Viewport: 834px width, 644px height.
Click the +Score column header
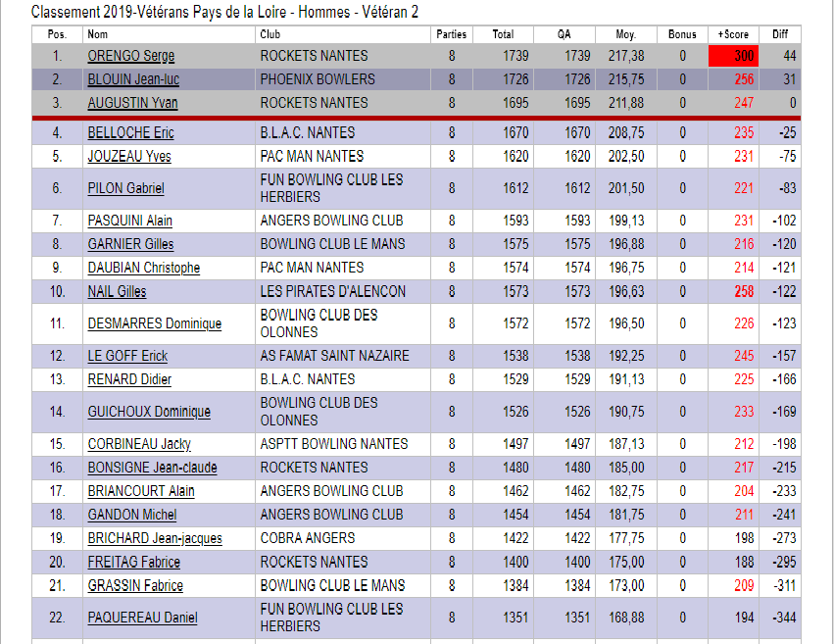[x=733, y=34]
